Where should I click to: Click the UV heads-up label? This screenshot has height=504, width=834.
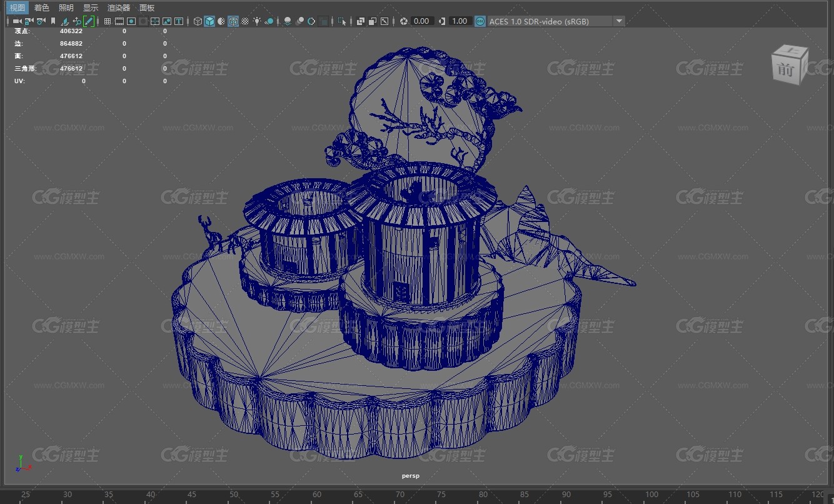(x=20, y=81)
